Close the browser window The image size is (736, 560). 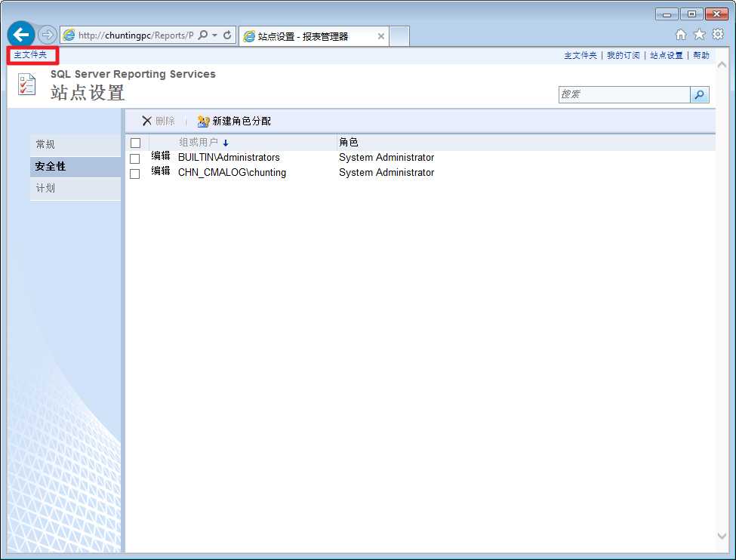[x=717, y=14]
